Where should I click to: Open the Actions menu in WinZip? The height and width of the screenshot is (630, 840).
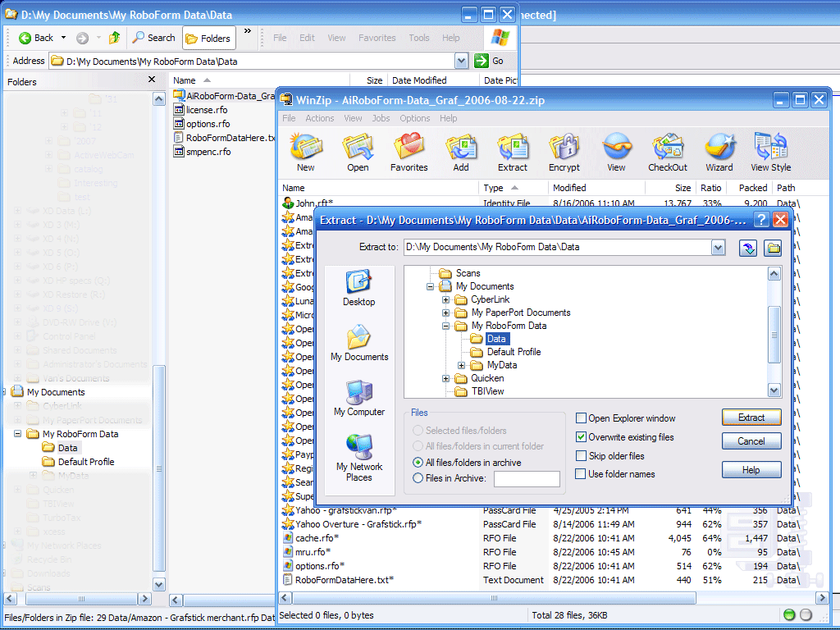tap(319, 118)
